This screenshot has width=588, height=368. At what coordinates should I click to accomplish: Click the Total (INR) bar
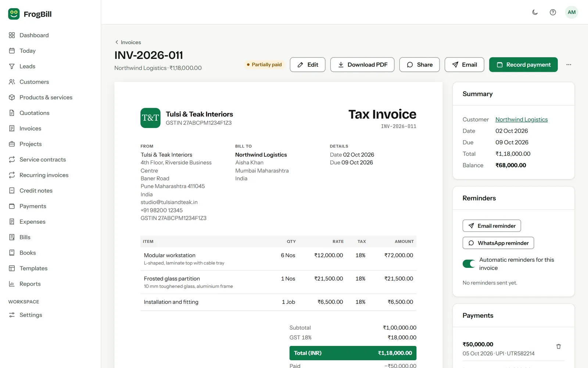point(353,353)
